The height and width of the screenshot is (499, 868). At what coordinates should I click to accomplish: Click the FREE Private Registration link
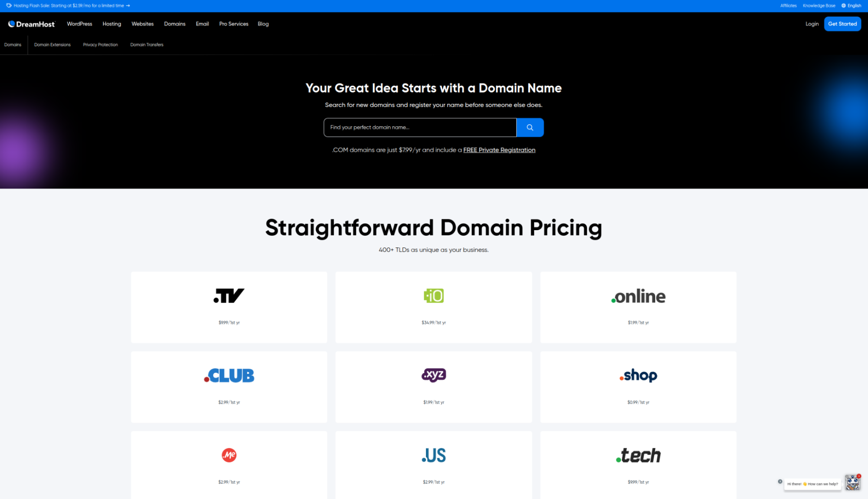pyautogui.click(x=500, y=150)
